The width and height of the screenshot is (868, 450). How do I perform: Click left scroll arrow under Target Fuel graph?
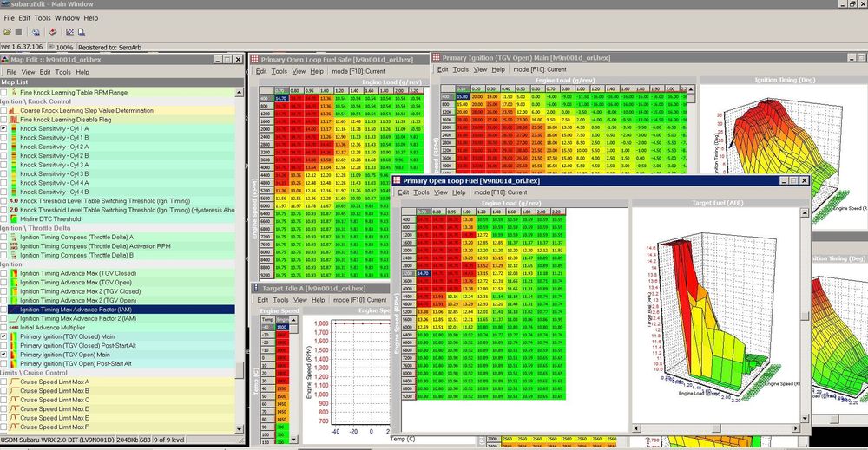[x=636, y=427]
